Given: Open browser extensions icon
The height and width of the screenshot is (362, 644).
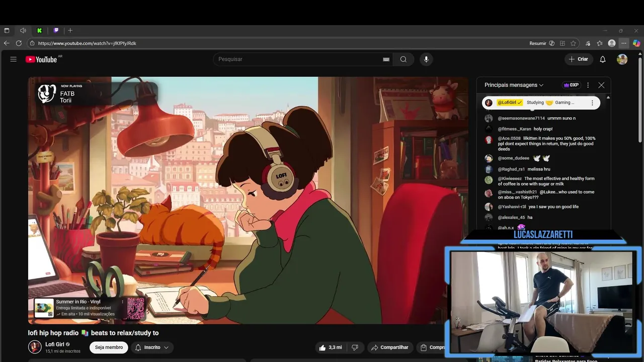Looking at the screenshot, I should tap(588, 43).
